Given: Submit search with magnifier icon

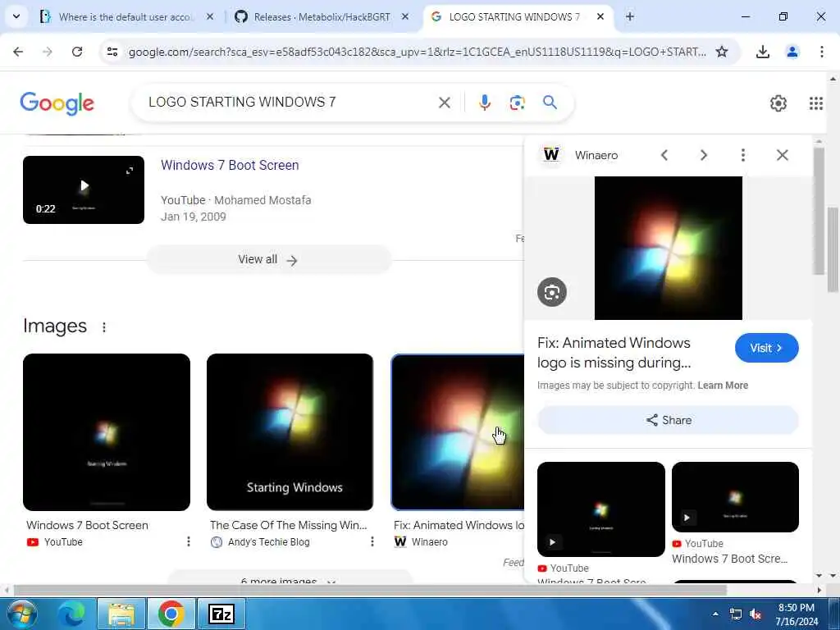Looking at the screenshot, I should pyautogui.click(x=550, y=103).
